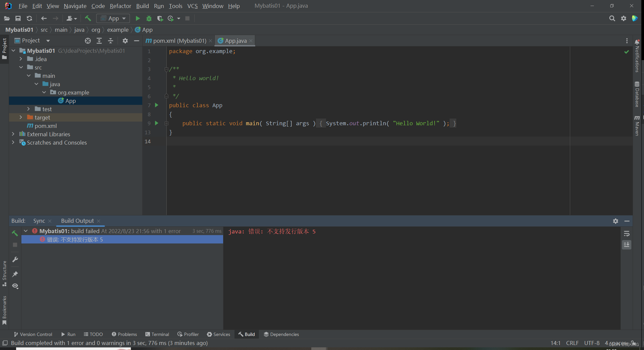
Task: Click the UTF-8 encoding indicator in status bar
Action: point(592,343)
